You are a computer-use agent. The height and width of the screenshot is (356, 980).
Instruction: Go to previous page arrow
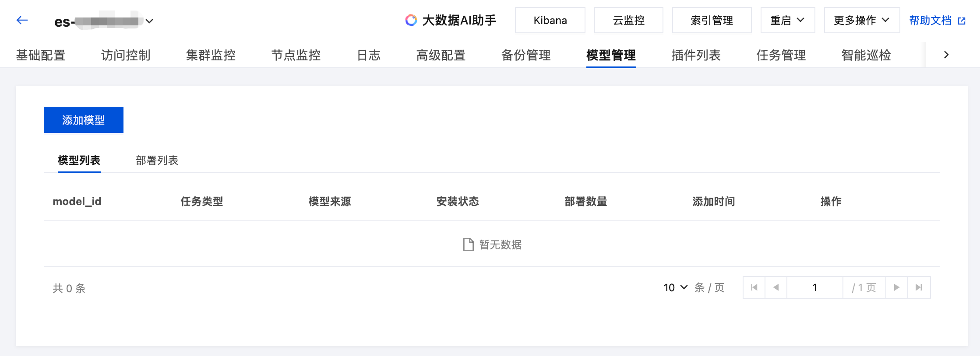pyautogui.click(x=776, y=287)
